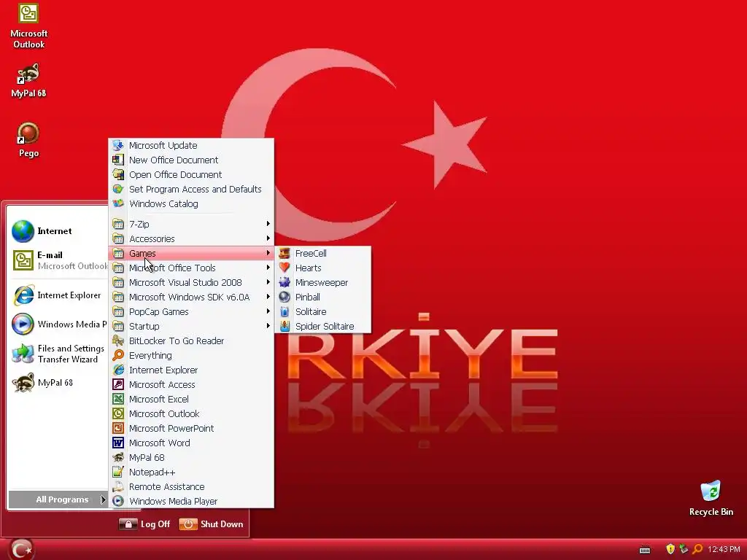Launch Windows Media Player from programs list

[191, 502]
